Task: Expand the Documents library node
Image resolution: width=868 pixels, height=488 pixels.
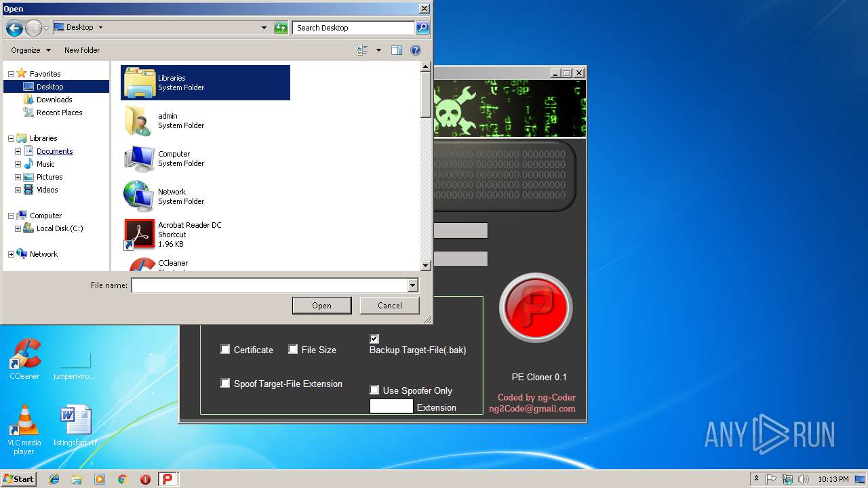Action: click(x=18, y=152)
